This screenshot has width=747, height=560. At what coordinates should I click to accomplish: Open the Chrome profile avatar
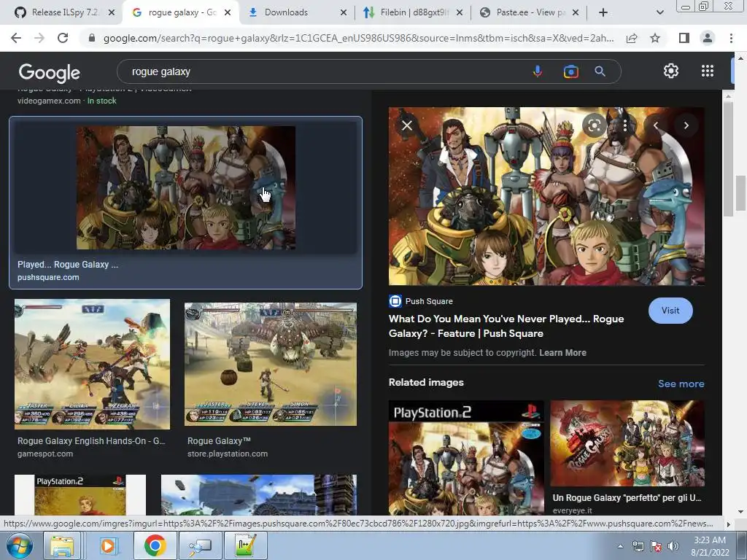pos(708,38)
